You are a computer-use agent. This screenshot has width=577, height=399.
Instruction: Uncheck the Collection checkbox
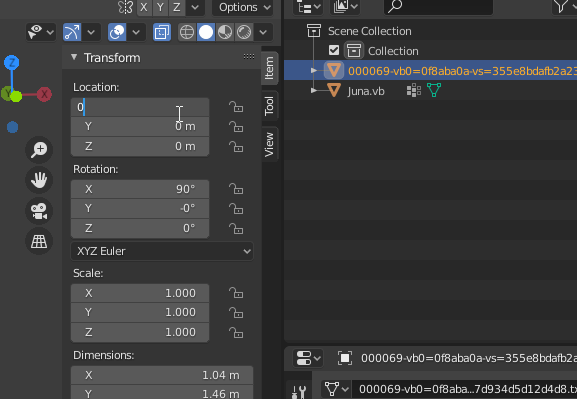334,50
